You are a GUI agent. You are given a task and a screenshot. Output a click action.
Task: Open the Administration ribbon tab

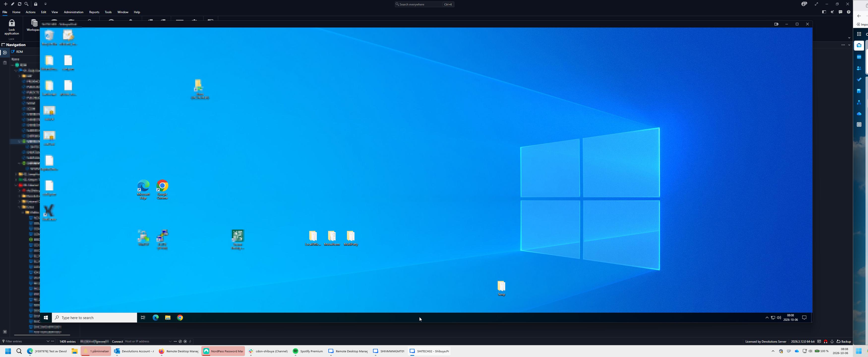[x=73, y=12]
